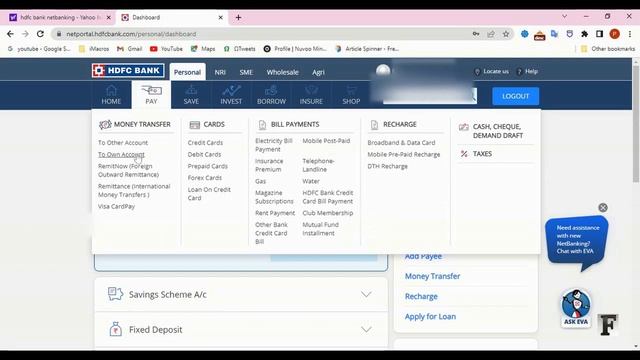The width and height of the screenshot is (640, 360).
Task: Open the Chrome profile avatar
Action: pyautogui.click(x=615, y=34)
